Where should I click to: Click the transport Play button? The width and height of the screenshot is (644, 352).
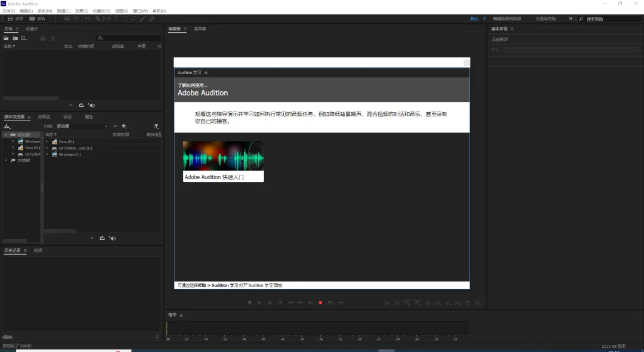click(x=259, y=302)
